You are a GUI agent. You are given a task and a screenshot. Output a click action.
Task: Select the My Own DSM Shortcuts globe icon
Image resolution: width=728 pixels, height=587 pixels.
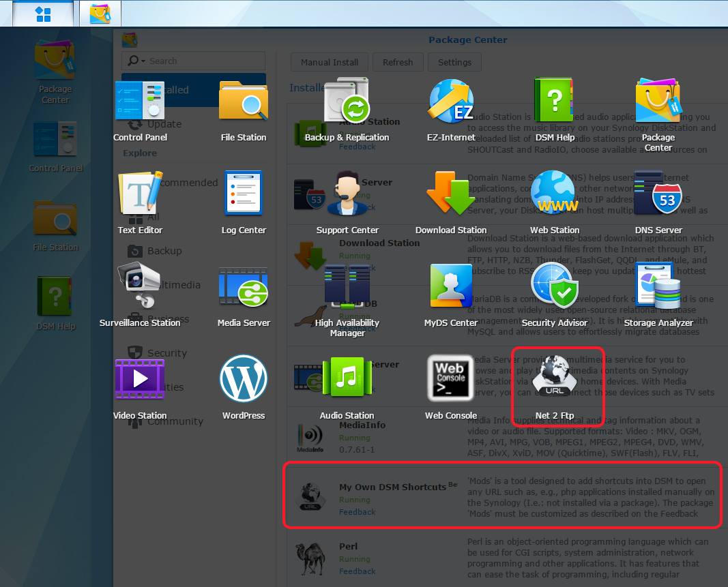pos(310,496)
